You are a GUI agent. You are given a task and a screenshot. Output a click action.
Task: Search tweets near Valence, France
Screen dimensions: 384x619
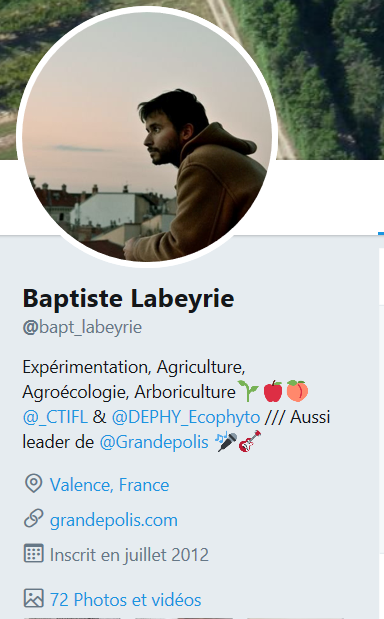(x=109, y=485)
